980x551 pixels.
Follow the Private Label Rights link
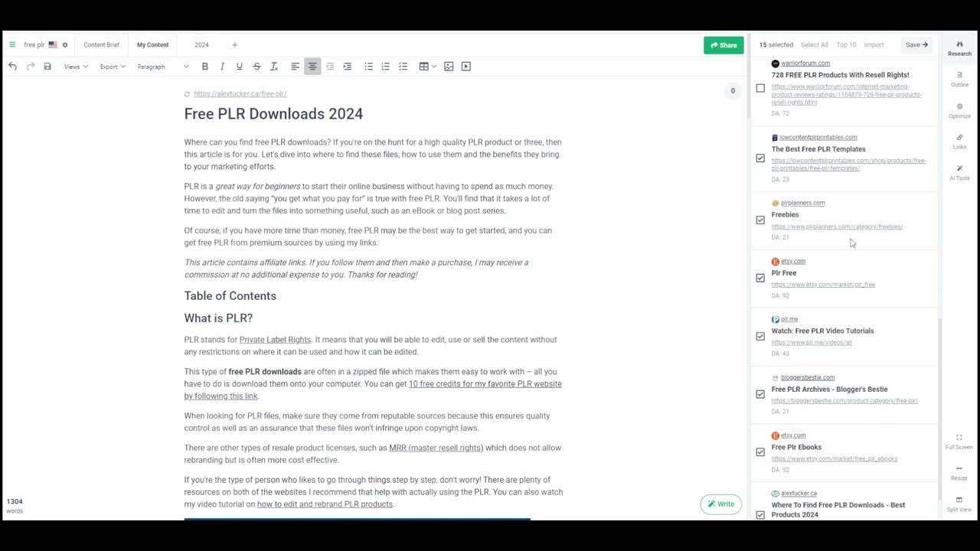click(275, 340)
